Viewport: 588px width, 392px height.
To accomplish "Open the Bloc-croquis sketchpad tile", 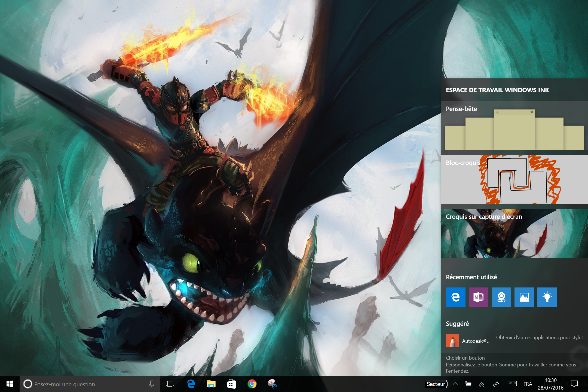I will [x=514, y=180].
